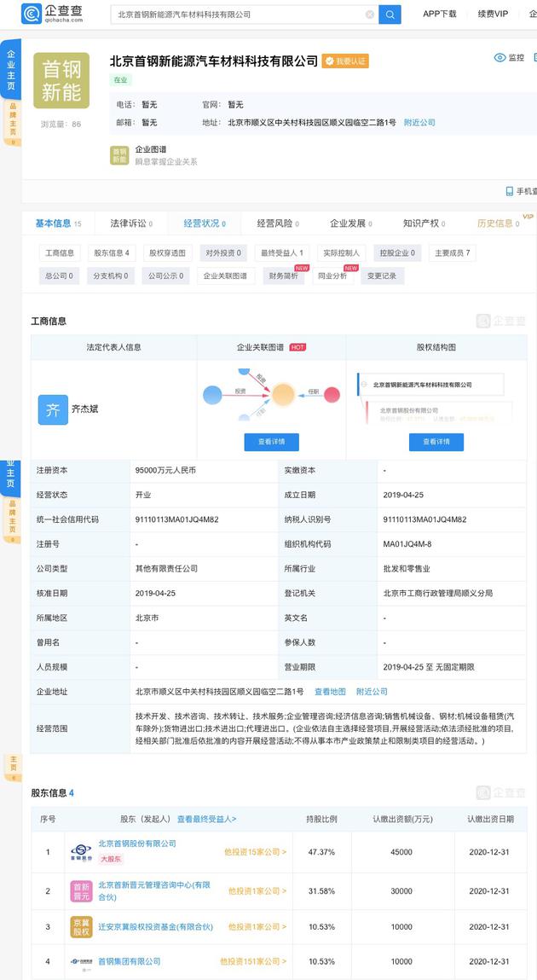Click 95000万元人民币 registered capital value
The width and height of the screenshot is (537, 980).
click(165, 470)
